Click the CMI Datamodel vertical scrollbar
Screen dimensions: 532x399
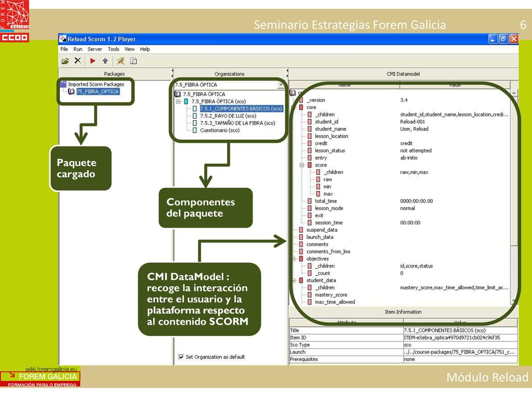click(514, 197)
